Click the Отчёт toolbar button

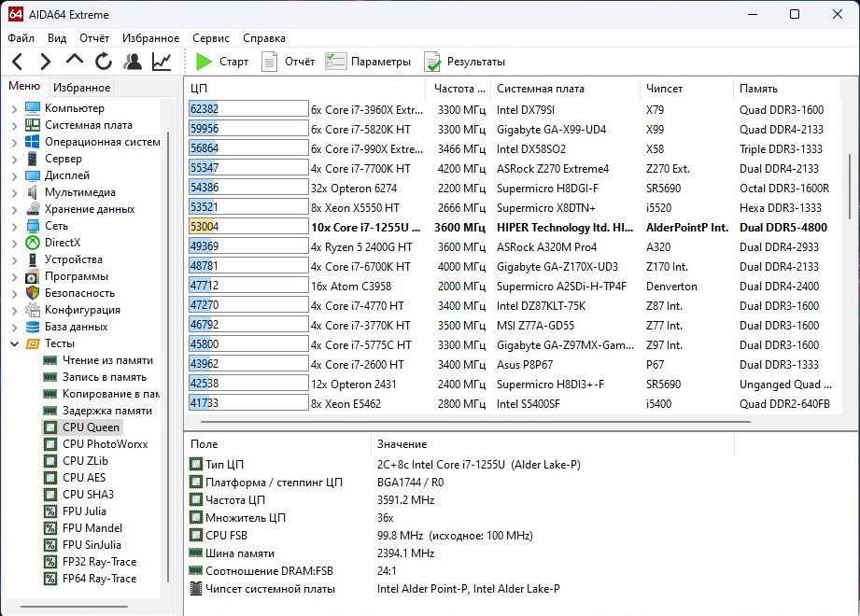[x=289, y=62]
